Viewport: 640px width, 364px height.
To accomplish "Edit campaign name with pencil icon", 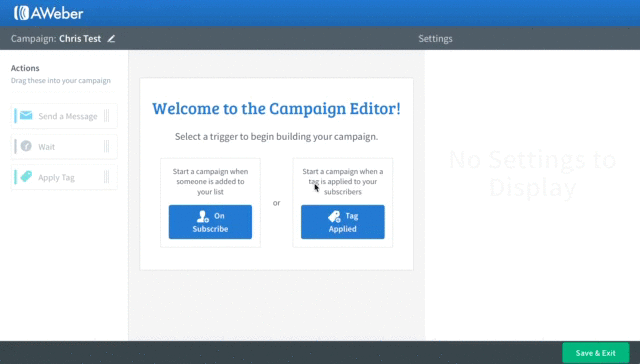I will [111, 38].
